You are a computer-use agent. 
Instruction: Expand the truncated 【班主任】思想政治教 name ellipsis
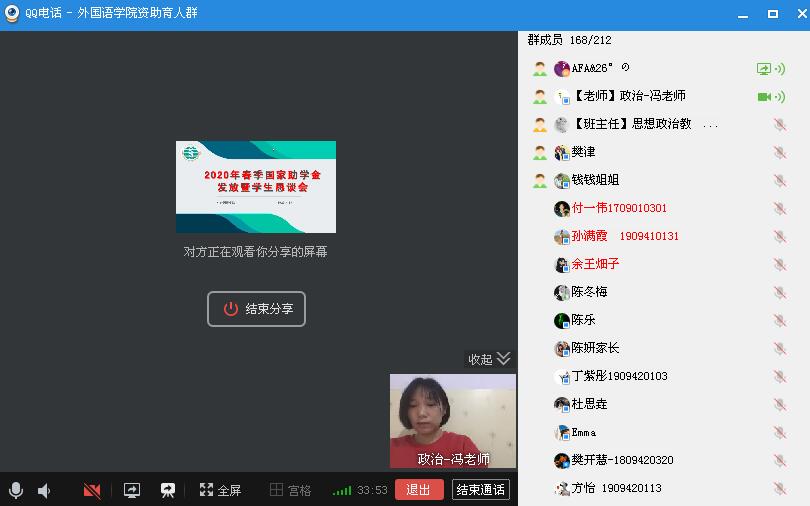coord(710,125)
